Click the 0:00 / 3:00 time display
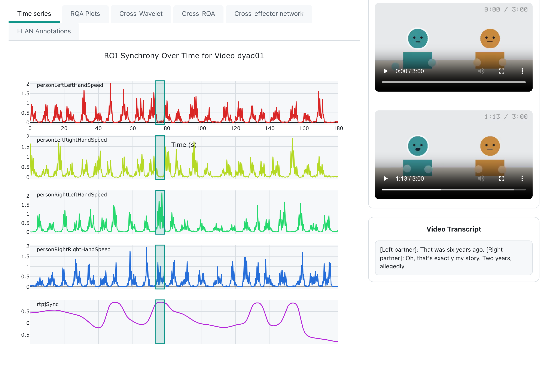 [x=410, y=71]
